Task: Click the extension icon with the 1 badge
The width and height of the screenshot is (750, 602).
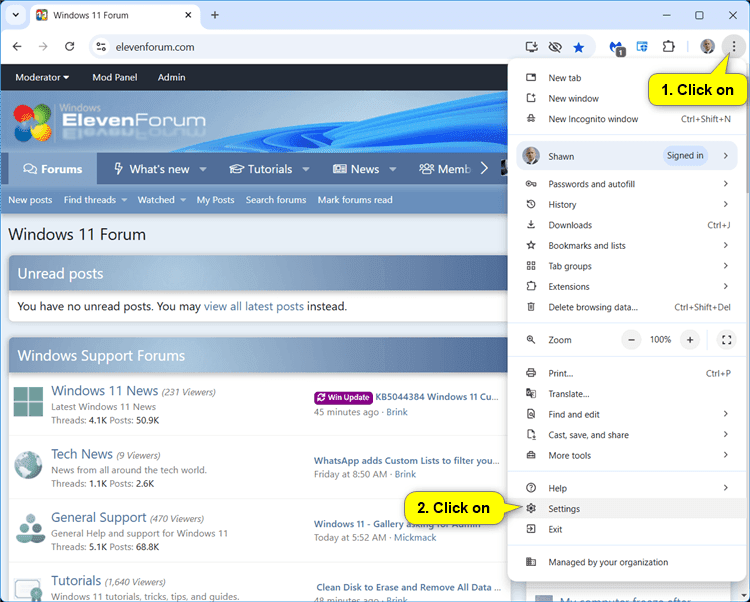Action: [617, 47]
